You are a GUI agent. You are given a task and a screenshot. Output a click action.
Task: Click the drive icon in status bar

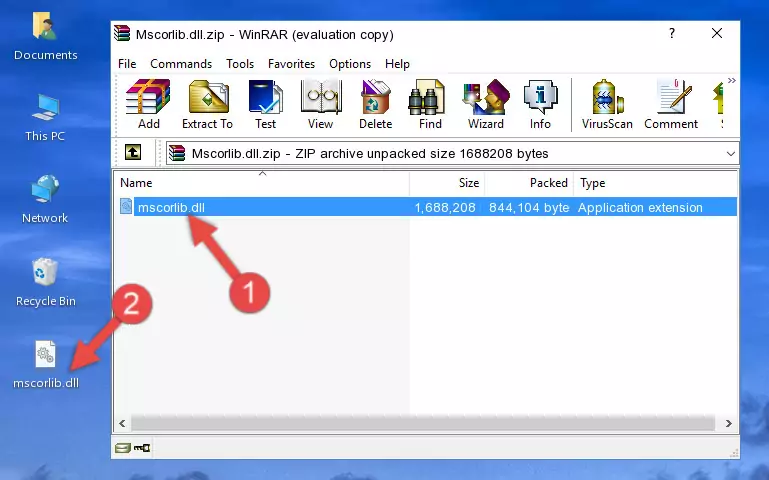pyautogui.click(x=123, y=447)
